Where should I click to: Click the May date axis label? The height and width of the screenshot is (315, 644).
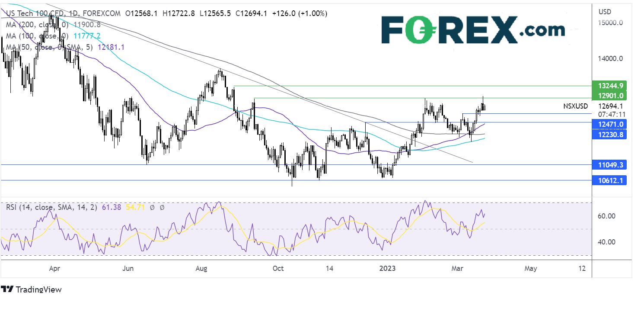click(x=531, y=268)
